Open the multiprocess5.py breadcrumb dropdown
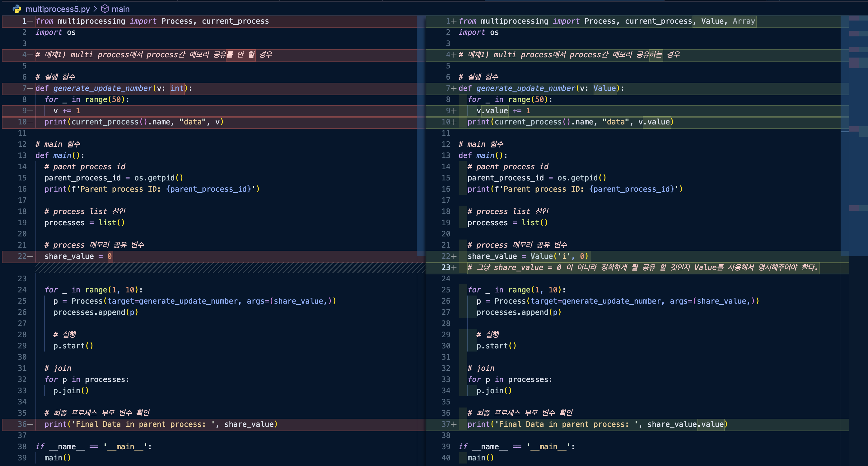Screen dimensions: 868x466 (x=58, y=9)
